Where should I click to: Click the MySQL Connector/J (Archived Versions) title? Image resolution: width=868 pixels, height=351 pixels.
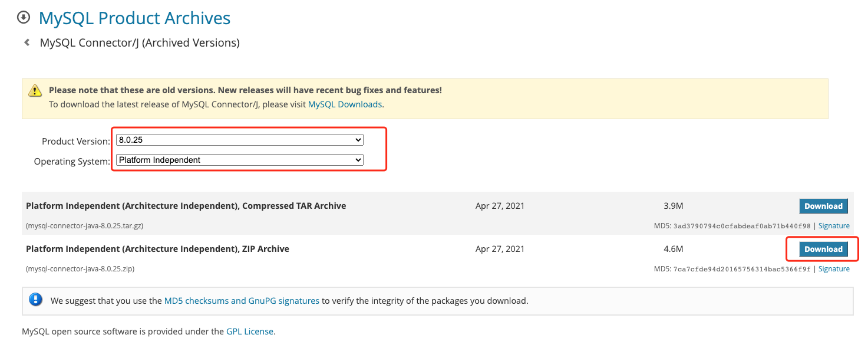[140, 43]
